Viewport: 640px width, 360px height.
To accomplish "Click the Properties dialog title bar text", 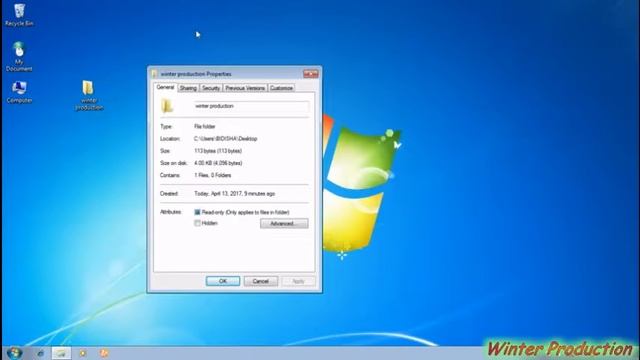I will pos(196,74).
